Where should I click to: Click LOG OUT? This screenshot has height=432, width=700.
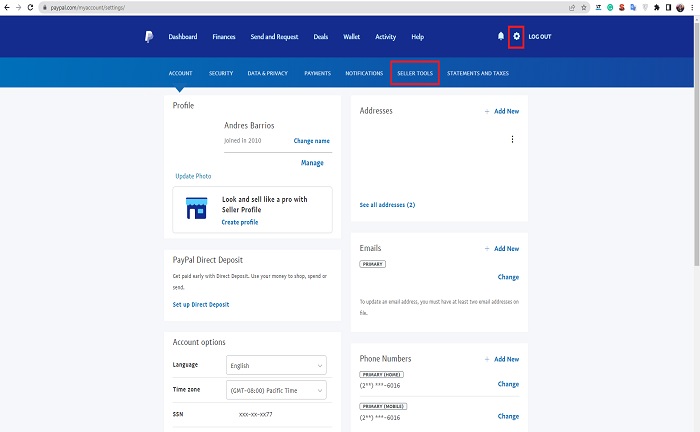coord(540,37)
